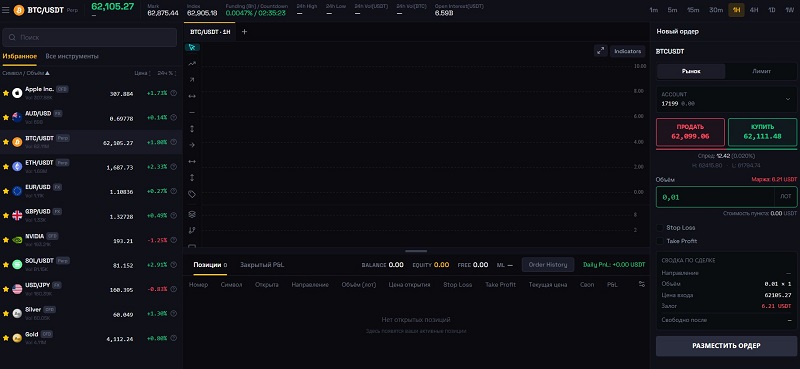Expand the chart to fullscreen
Image resolution: width=800 pixels, height=369 pixels.
pyautogui.click(x=601, y=51)
